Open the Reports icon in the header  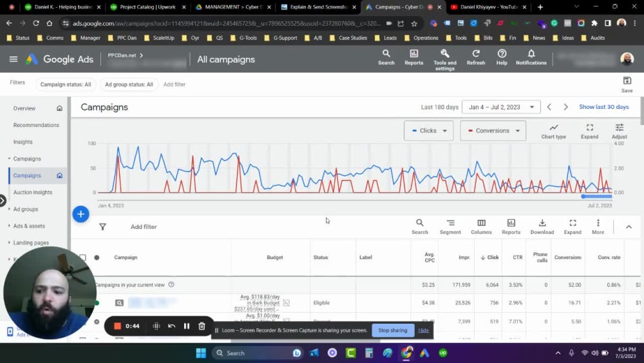413,57
